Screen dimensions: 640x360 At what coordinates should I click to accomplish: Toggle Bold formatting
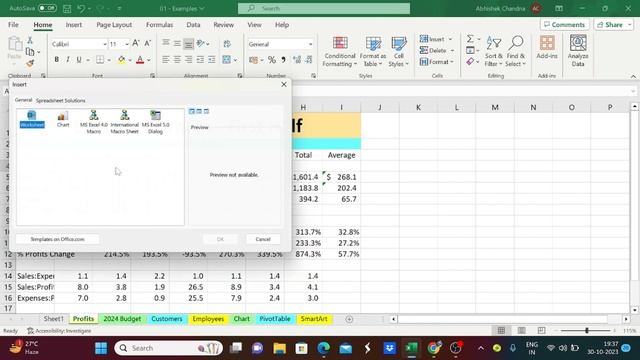click(x=56, y=60)
